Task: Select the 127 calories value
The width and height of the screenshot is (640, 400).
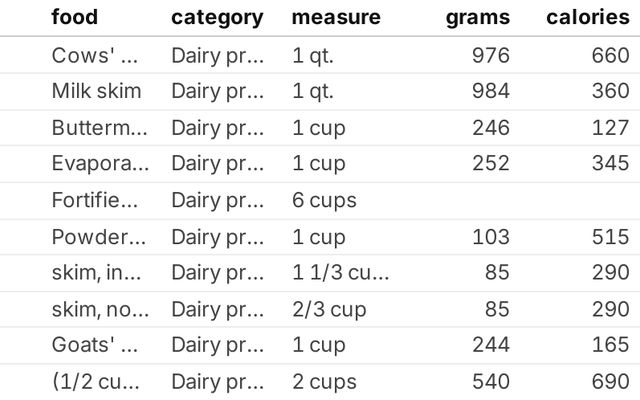Action: 610,127
